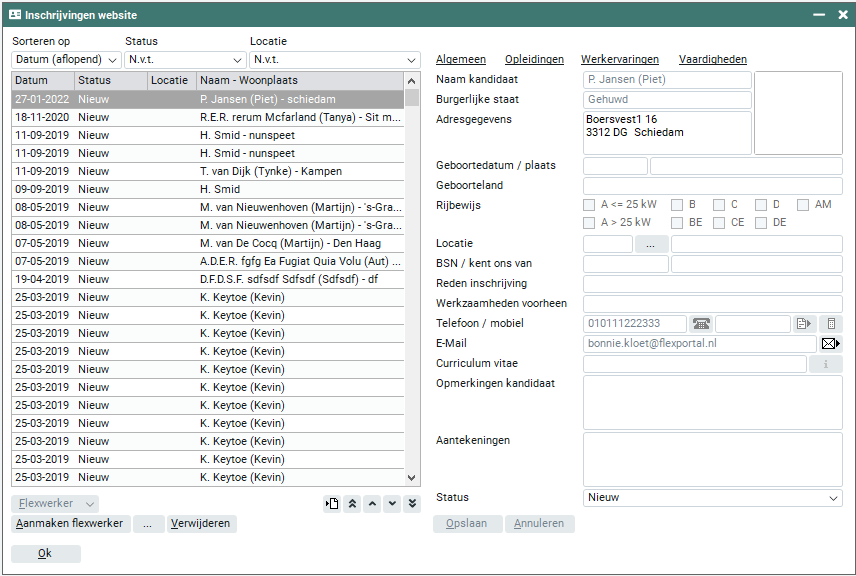This screenshot has width=856, height=576.
Task: Click the document export icon below list
Action: click(332, 504)
